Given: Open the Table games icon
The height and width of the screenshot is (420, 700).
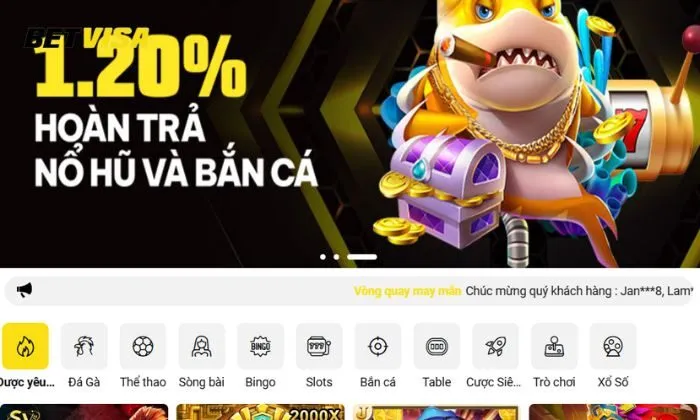Looking at the screenshot, I should tap(437, 346).
